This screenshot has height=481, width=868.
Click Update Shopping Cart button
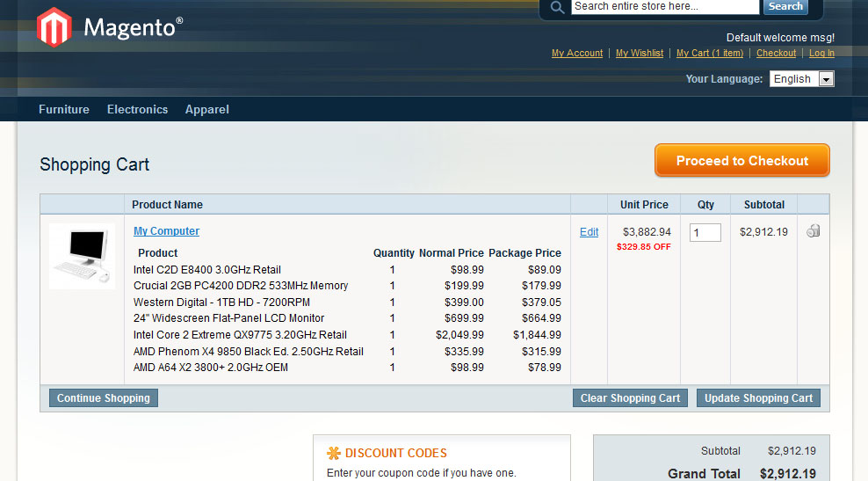758,397
